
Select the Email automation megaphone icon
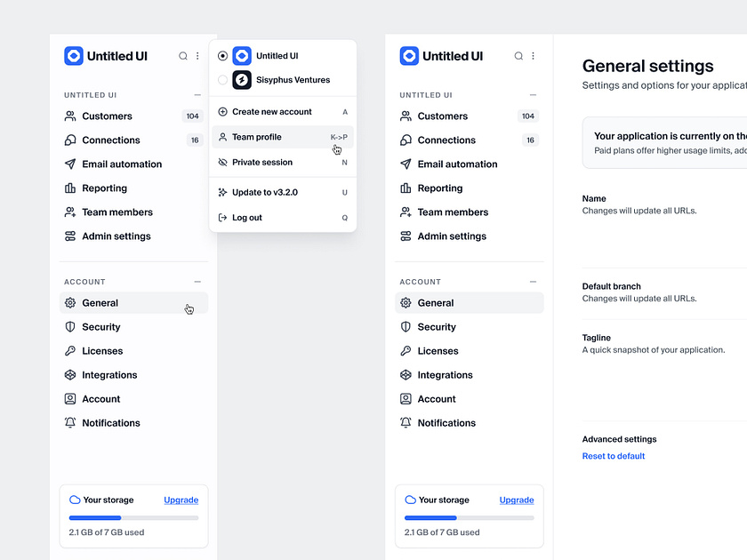(71, 164)
